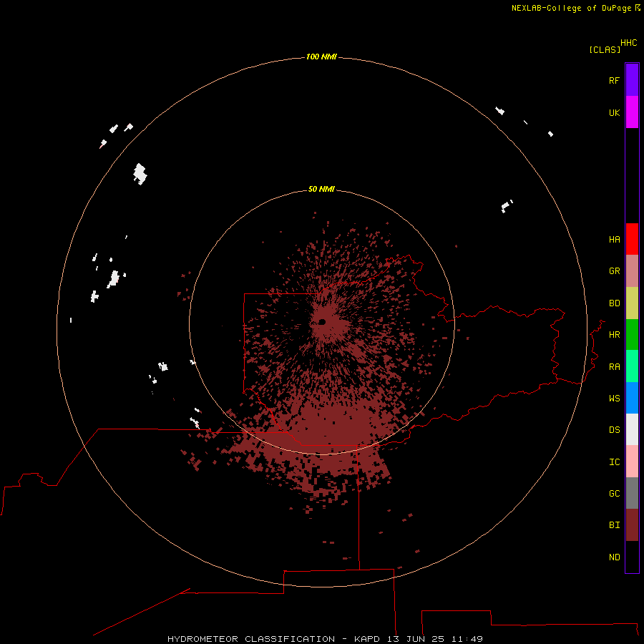Click the DS white color swatch

coord(632,429)
